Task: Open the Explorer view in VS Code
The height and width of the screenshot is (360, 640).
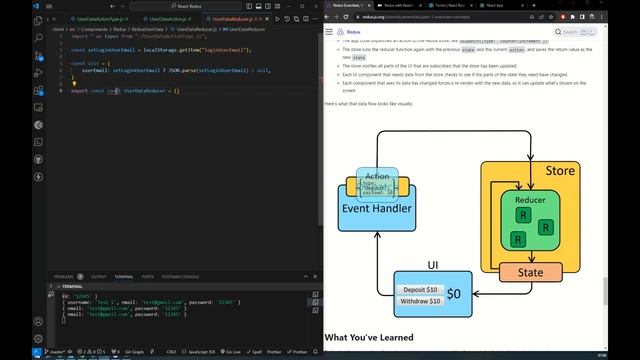Action: [x=38, y=20]
